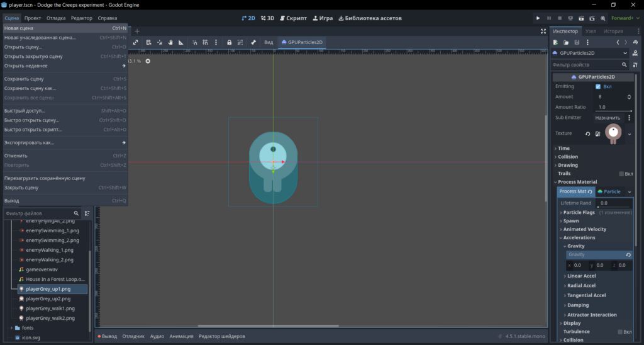Toggle distraction-free mode icon above viewport
Screen dimensions: 644x345
coord(543,31)
